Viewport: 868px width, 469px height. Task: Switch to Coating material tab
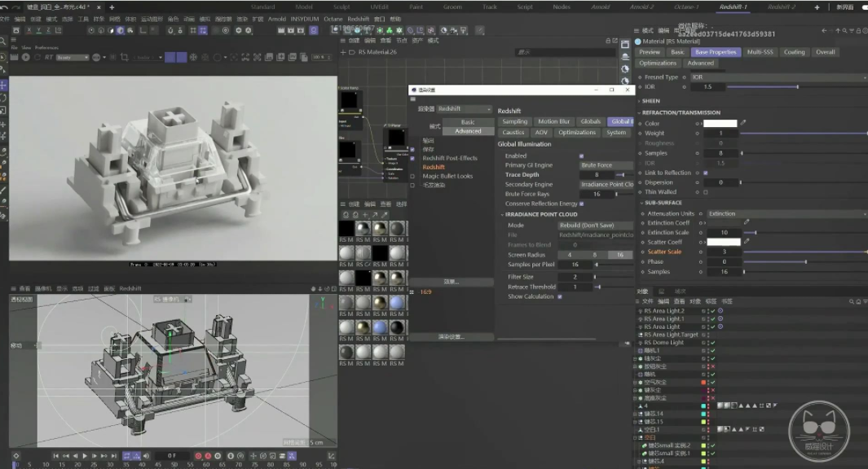pos(794,52)
